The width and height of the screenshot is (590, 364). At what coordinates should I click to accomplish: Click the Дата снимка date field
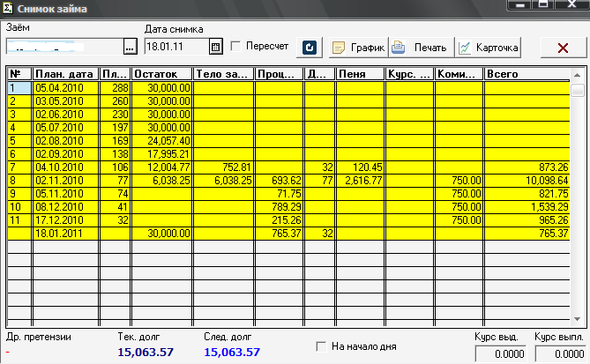point(176,46)
